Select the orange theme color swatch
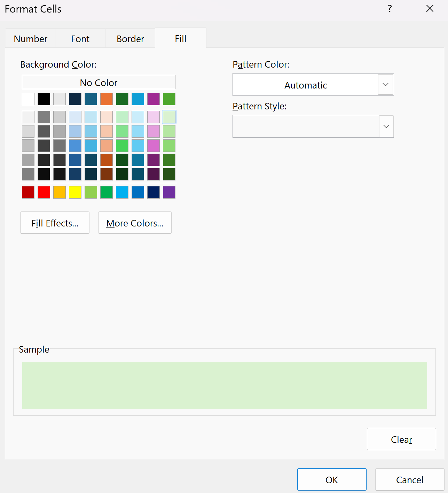 coord(107,99)
